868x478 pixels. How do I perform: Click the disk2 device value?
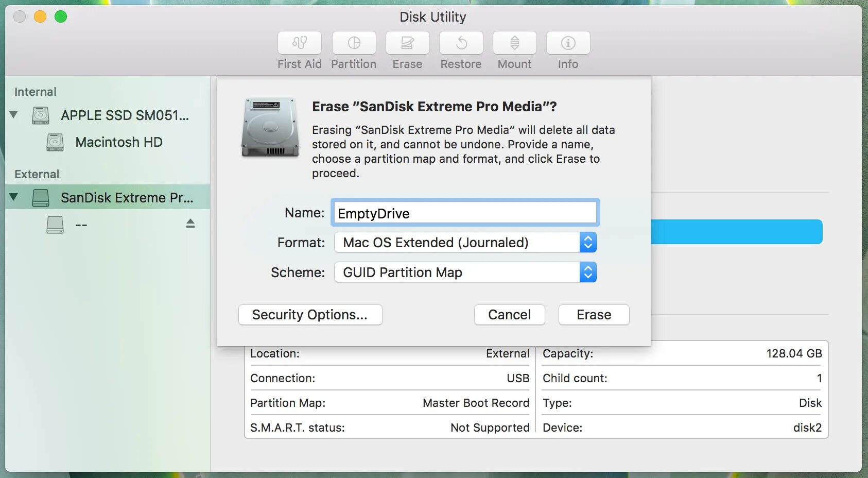pyautogui.click(x=808, y=428)
